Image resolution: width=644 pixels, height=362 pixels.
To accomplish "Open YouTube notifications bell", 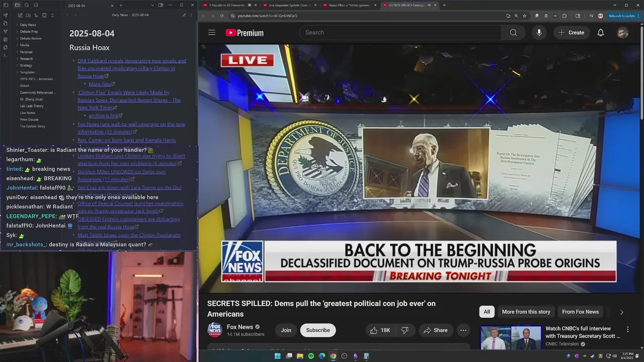I will point(600,33).
